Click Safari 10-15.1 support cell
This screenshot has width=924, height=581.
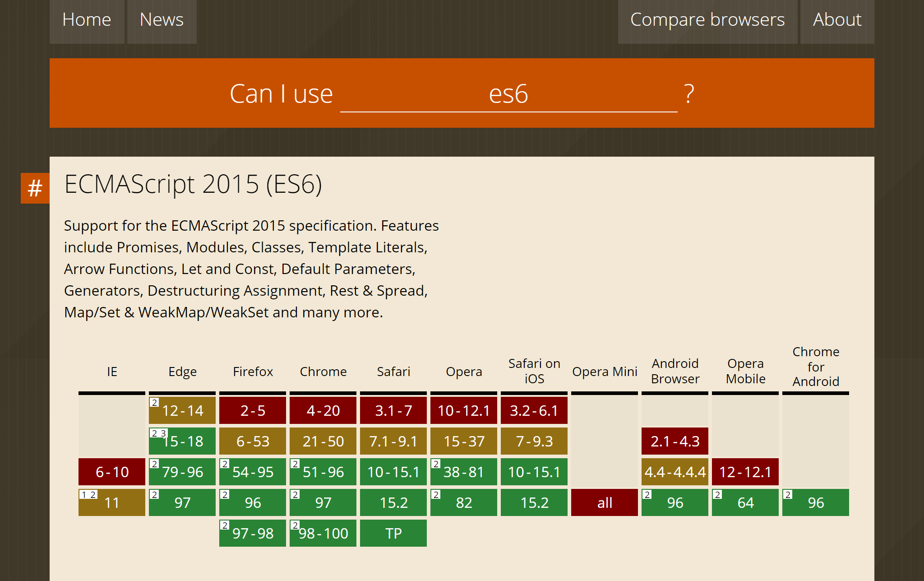(393, 472)
